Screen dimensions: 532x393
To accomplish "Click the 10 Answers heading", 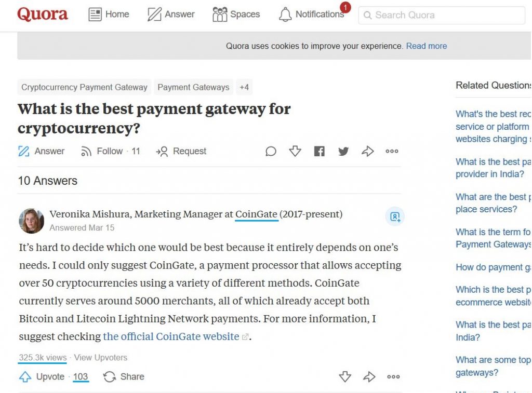I will click(x=47, y=181).
